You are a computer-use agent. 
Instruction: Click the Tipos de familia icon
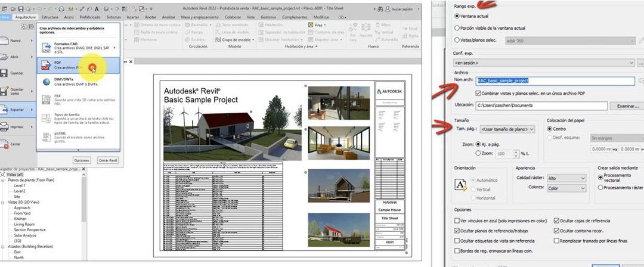click(x=46, y=118)
